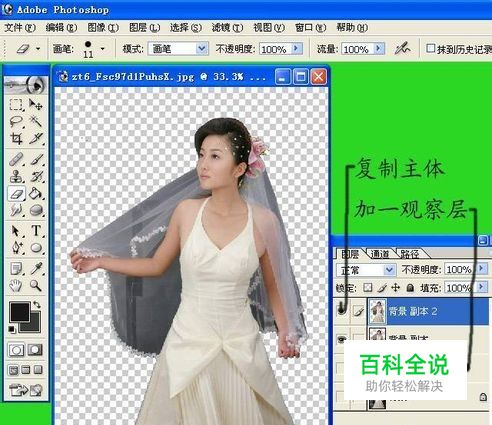Select the Magic Wand tool
The height and width of the screenshot is (425, 492).
[x=35, y=121]
